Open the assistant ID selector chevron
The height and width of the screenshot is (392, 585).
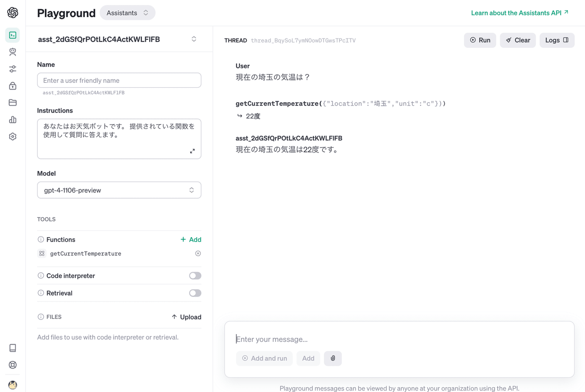(194, 39)
